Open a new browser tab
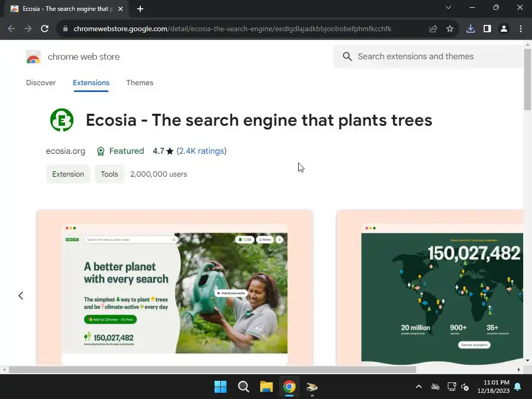Viewport: 532px width, 399px height. click(140, 9)
